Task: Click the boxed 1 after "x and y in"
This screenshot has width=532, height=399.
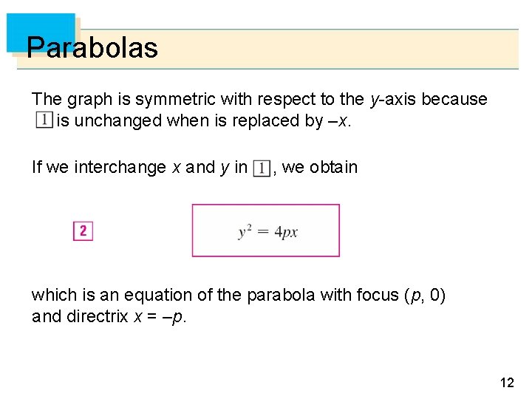Action: pos(261,168)
